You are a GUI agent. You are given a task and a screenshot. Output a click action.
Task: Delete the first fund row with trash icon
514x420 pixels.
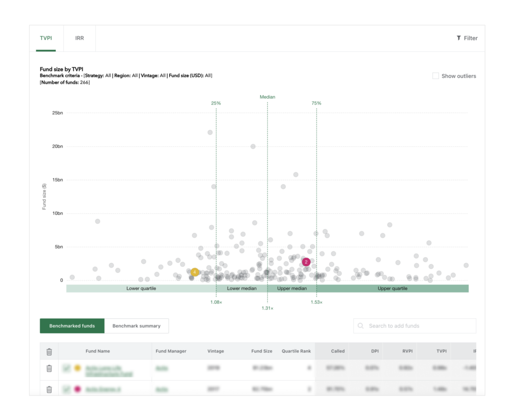coord(49,369)
